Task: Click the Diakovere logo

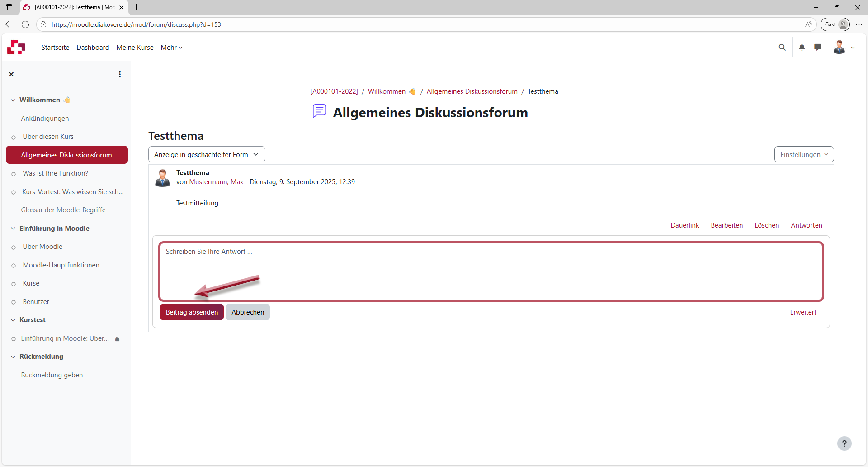Action: (16, 47)
